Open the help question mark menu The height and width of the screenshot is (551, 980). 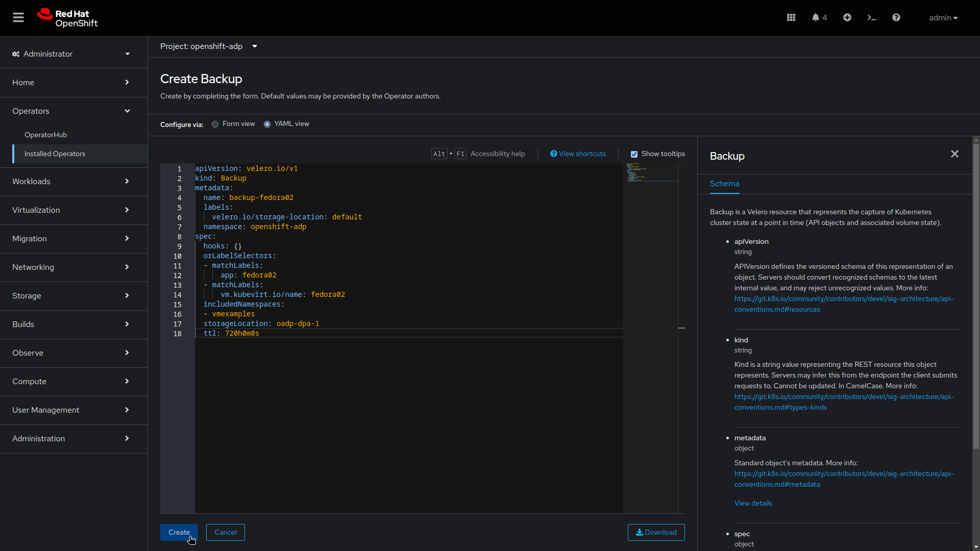(896, 17)
